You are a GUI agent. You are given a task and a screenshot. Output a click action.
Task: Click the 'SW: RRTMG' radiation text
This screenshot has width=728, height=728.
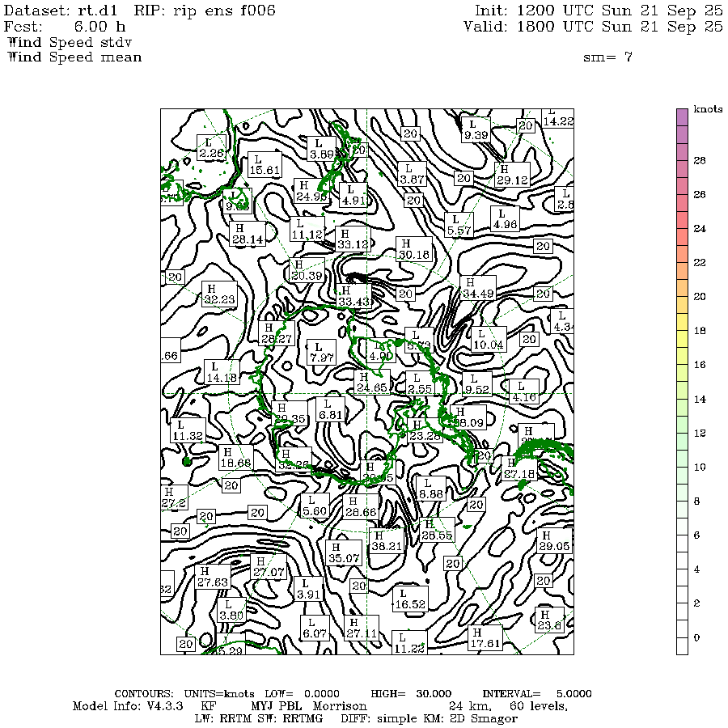coord(290,719)
